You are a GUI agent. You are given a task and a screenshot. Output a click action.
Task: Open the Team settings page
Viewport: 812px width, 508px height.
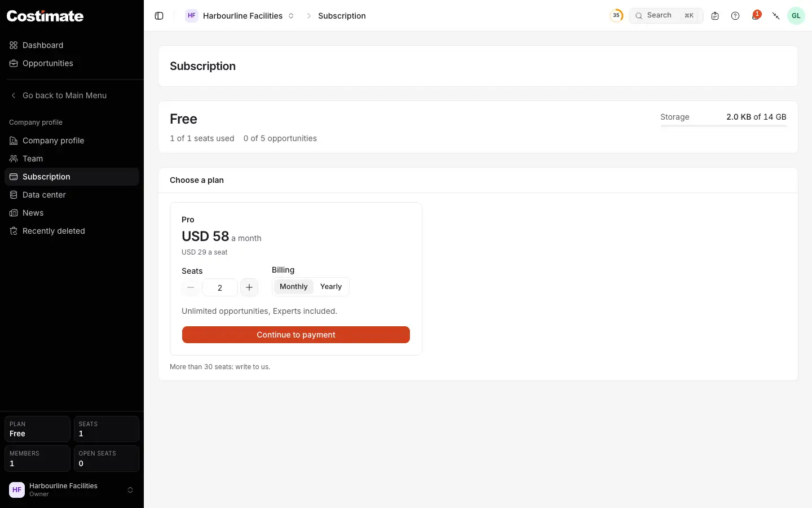click(x=72, y=159)
